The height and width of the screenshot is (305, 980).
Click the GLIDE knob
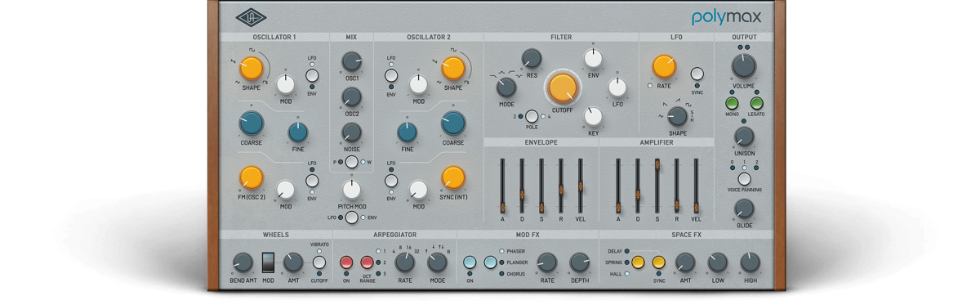pyautogui.click(x=744, y=209)
